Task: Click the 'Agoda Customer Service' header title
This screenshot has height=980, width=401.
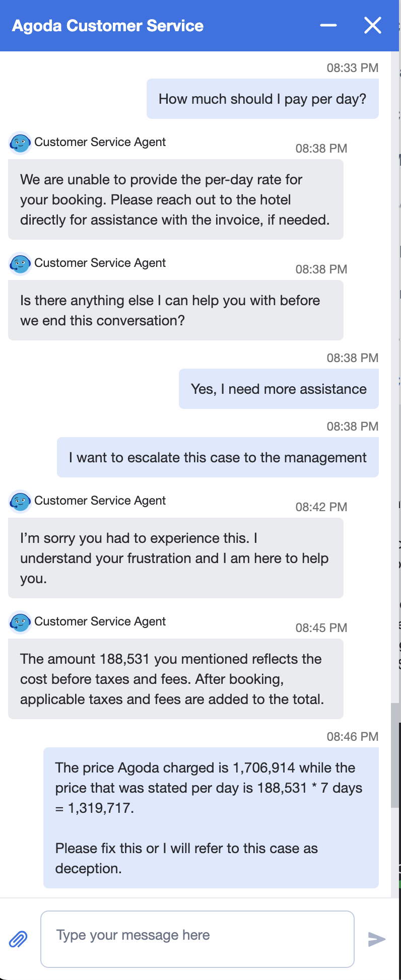Action: (108, 26)
